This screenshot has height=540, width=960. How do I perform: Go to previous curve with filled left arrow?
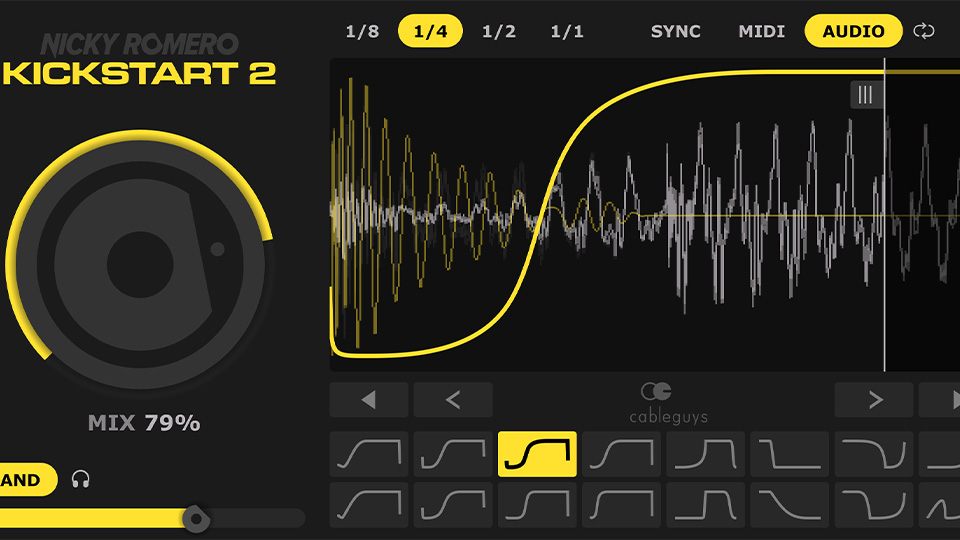point(369,400)
